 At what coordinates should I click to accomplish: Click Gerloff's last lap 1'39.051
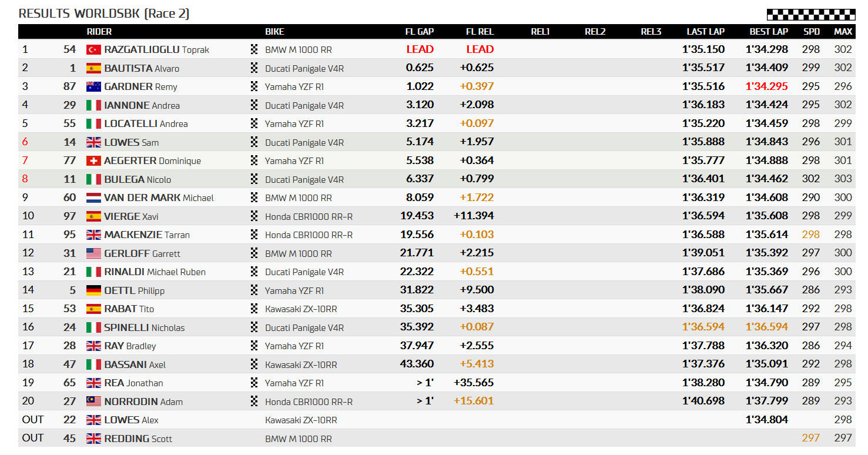click(703, 253)
